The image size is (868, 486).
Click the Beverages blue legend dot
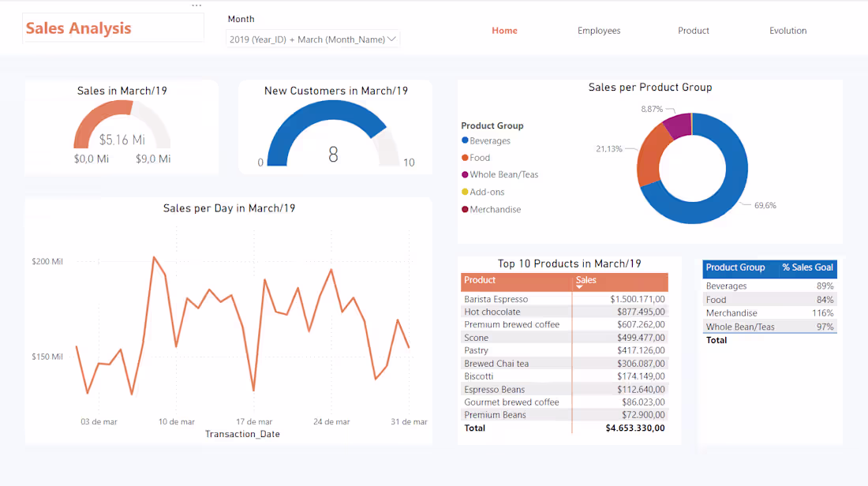pyautogui.click(x=464, y=140)
